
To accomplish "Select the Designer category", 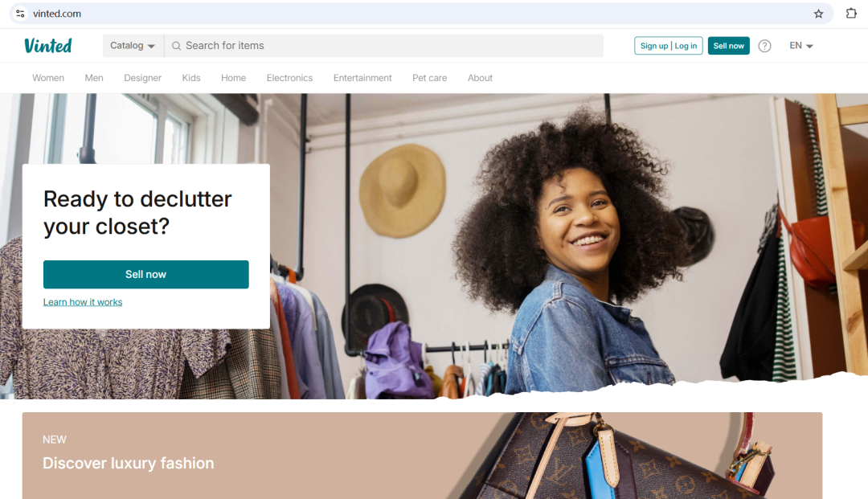I will pyautogui.click(x=143, y=78).
